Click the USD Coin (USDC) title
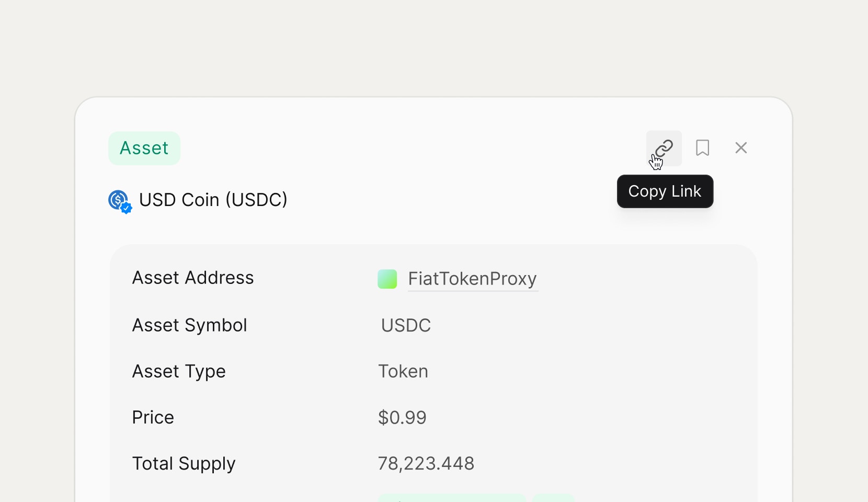Screen dimensions: 868x502 (x=213, y=200)
